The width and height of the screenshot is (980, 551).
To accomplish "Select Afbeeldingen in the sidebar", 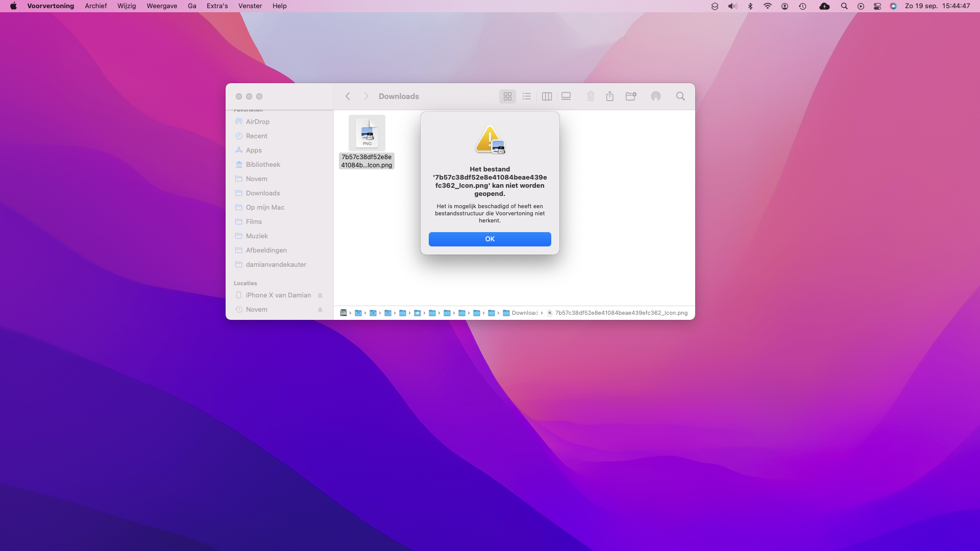I will click(x=279, y=251).
